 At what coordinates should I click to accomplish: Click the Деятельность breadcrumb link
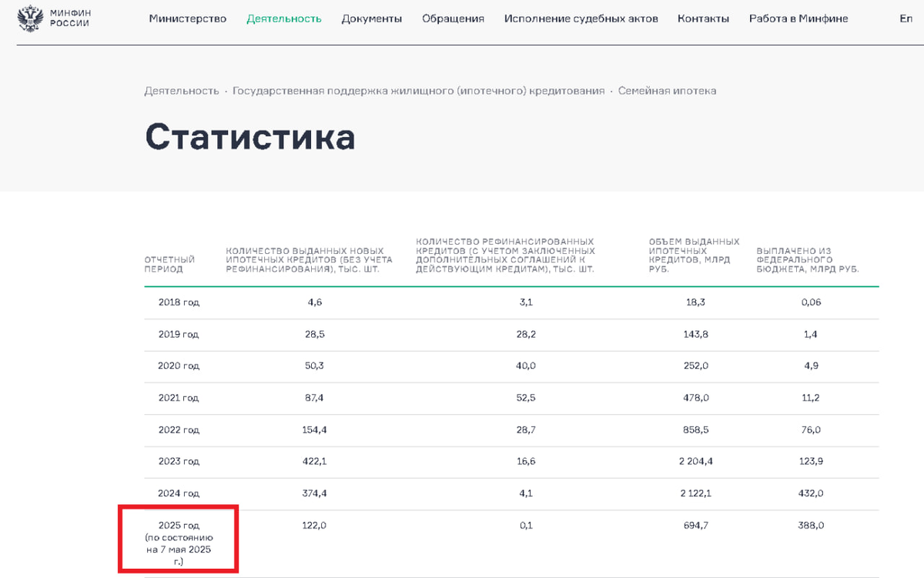(182, 91)
